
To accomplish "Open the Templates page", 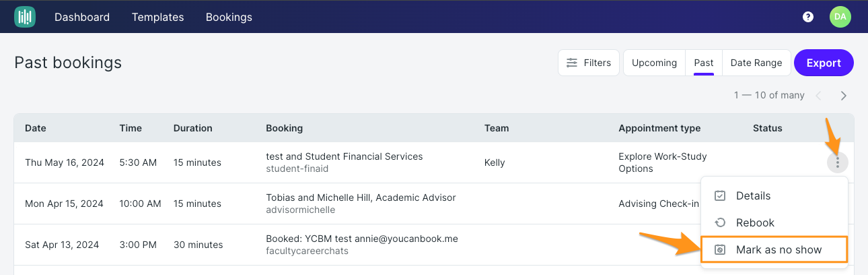I will coord(157,17).
